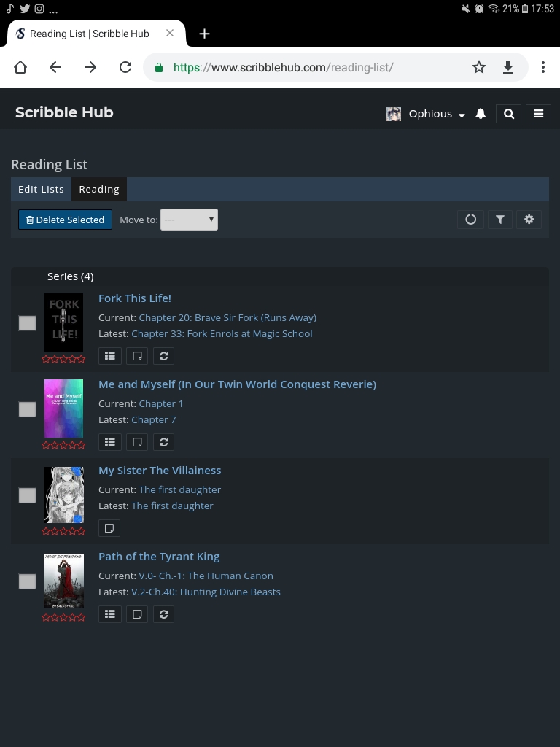Click the Me and Myself cover thumbnail

64,409
